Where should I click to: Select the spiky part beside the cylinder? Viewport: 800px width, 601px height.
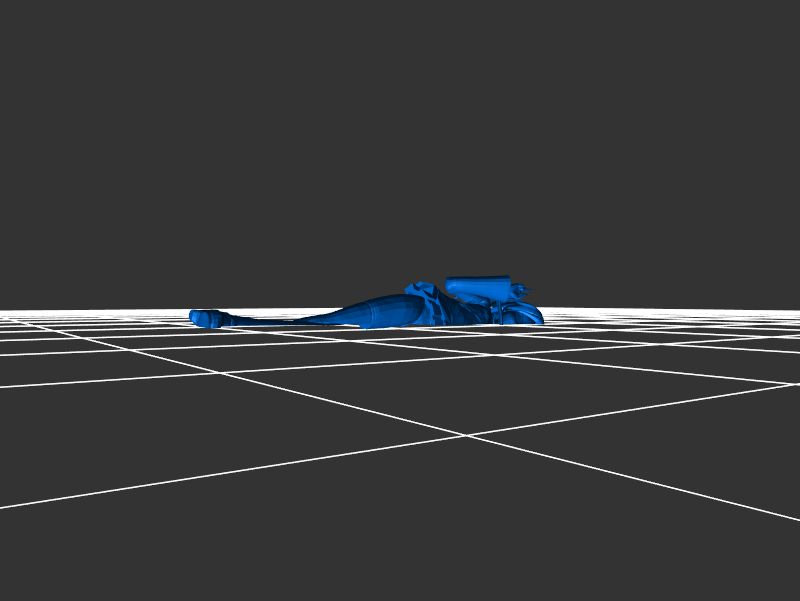pos(520,291)
